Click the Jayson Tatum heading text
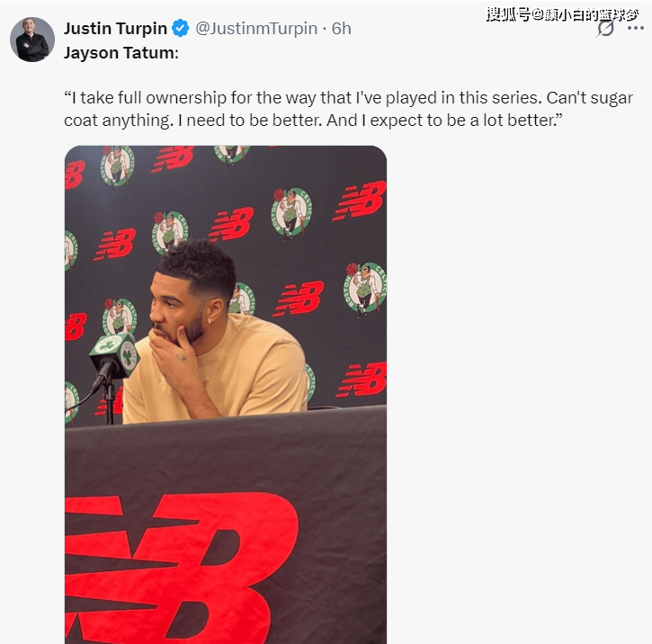The image size is (652, 644). [121, 53]
